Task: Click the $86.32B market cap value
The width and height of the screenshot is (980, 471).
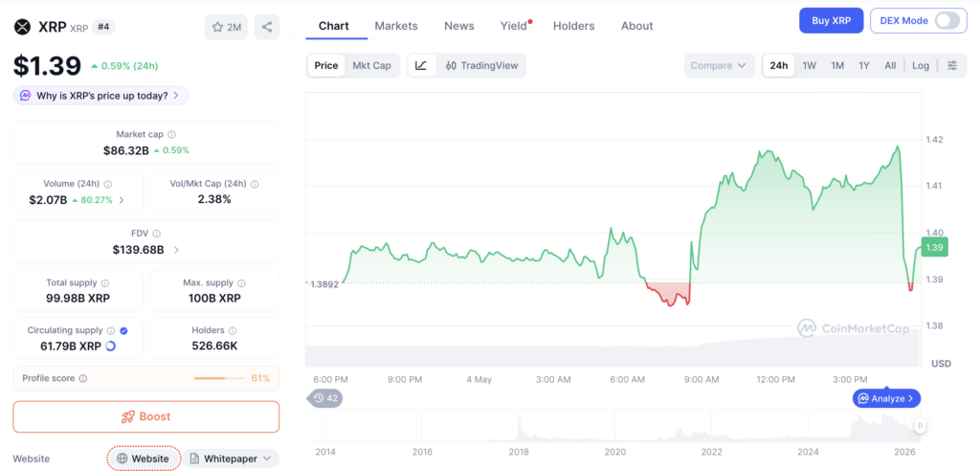Action: coord(126,150)
